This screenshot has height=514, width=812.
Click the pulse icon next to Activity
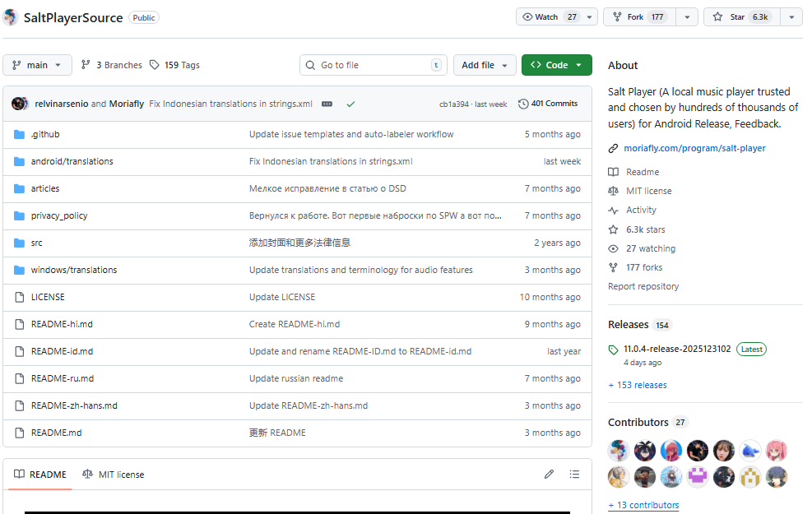613,211
